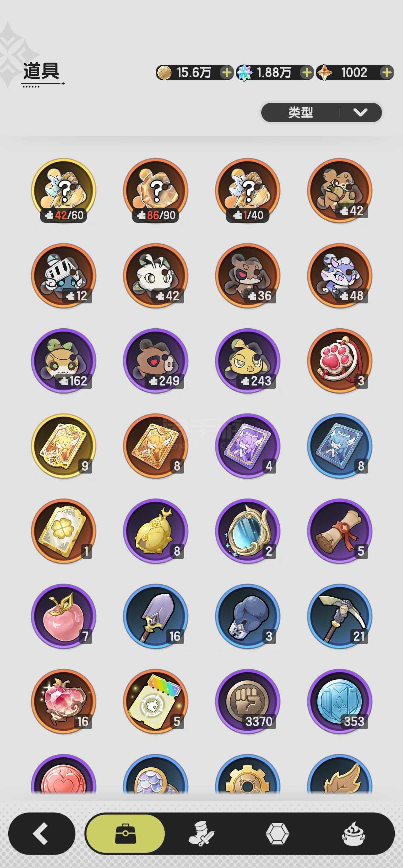Open the food dish tab
The height and width of the screenshot is (868, 403).
point(353,834)
